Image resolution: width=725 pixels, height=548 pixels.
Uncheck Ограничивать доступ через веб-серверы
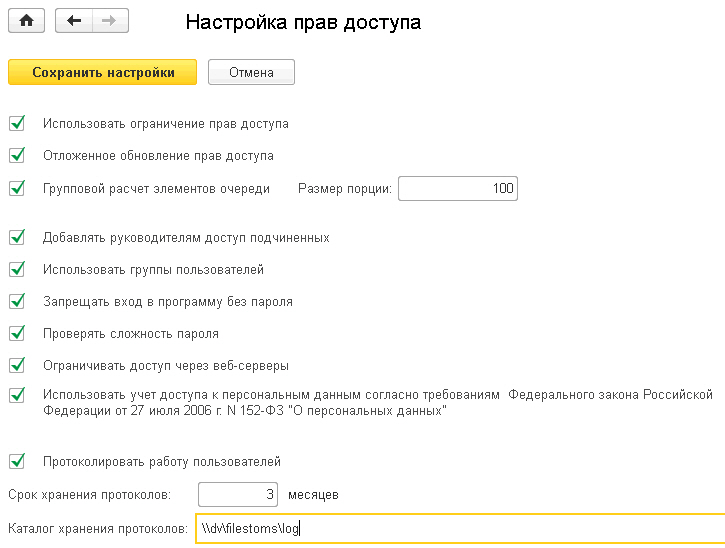(x=16, y=365)
